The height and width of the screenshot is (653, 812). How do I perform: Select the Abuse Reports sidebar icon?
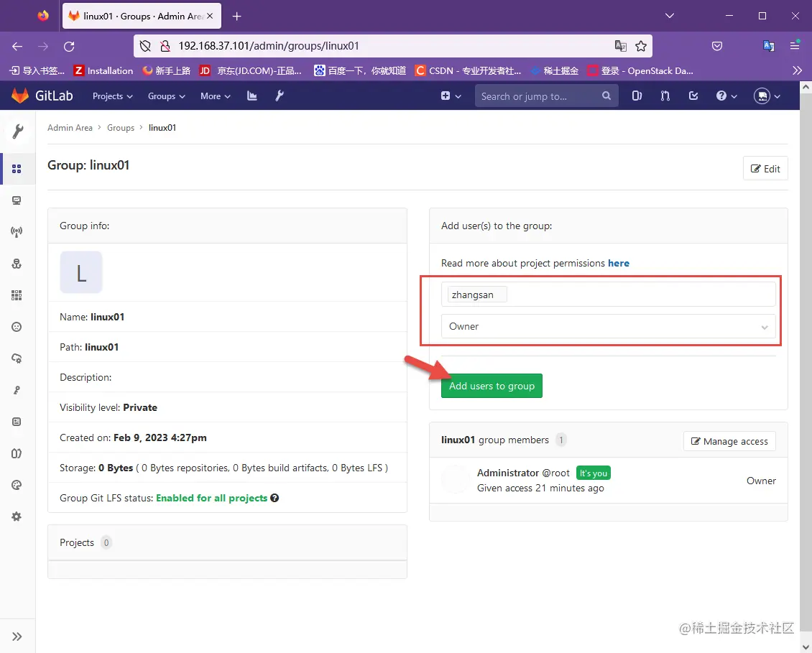click(17, 327)
